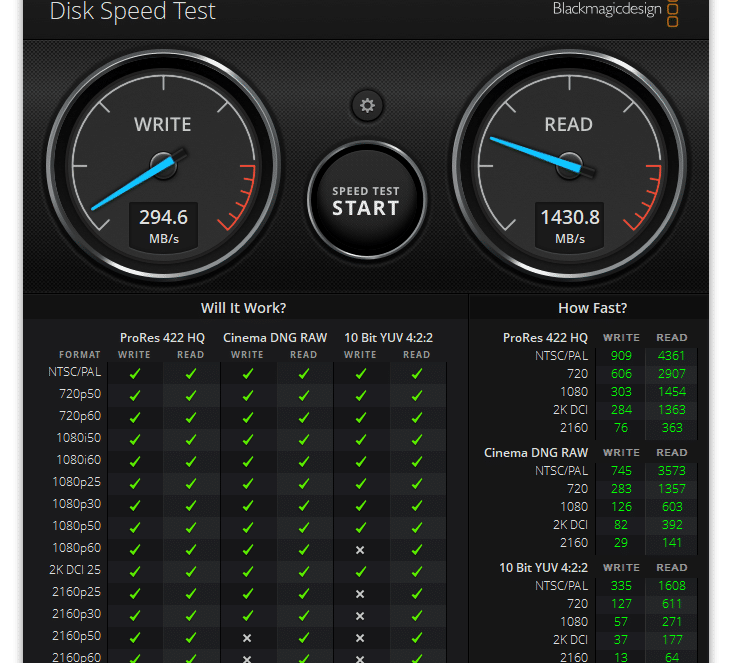732x663 pixels.
Task: Click ProRes 720 read value 2907
Action: (671, 374)
